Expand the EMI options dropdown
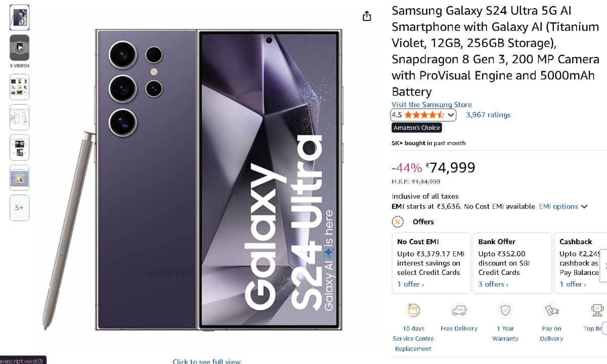Viewport: 607px width, 364px height. [x=563, y=207]
